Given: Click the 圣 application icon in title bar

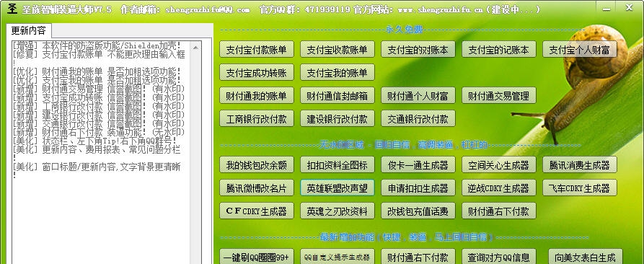Looking at the screenshot, I should [x=12, y=8].
